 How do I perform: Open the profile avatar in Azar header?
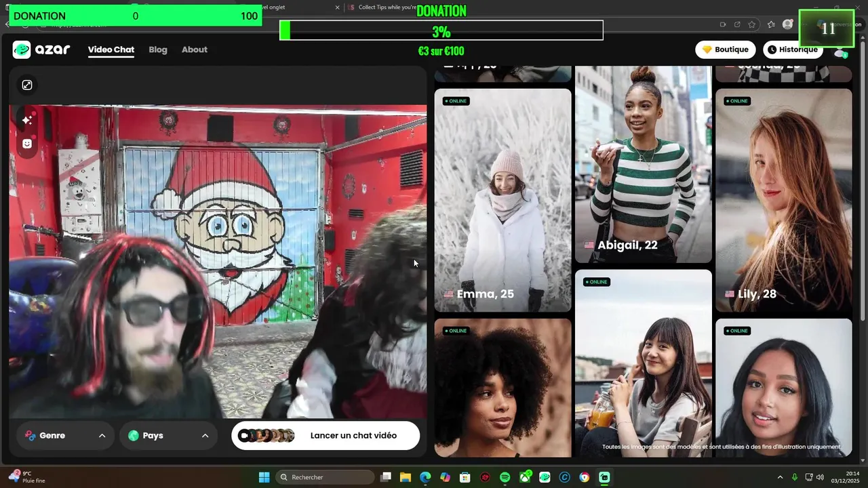[841, 52]
